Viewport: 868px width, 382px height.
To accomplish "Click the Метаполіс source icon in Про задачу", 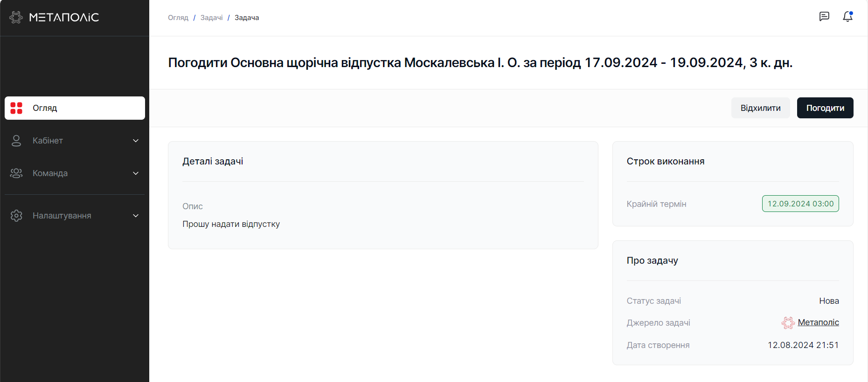I will [788, 323].
